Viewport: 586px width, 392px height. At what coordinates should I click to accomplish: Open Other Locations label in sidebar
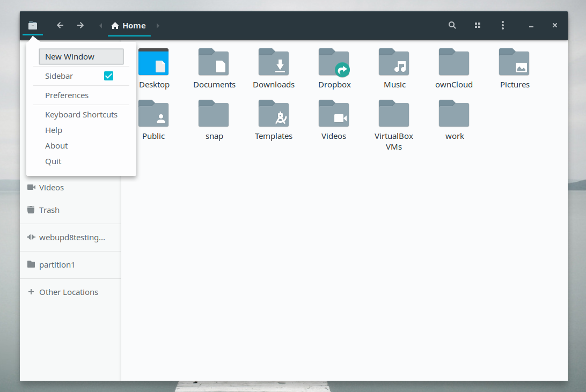tap(69, 292)
